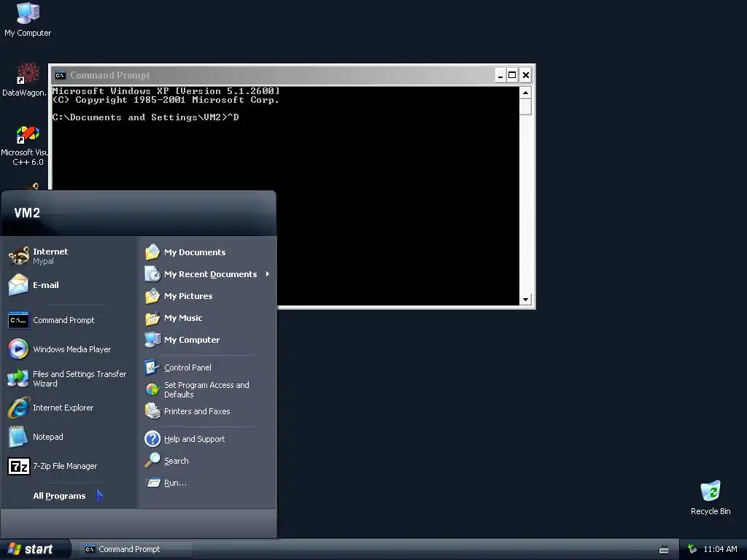Screen dimensions: 747x560
Task: Launch Command Prompt icon in Start menu
Action: pyautogui.click(x=18, y=320)
